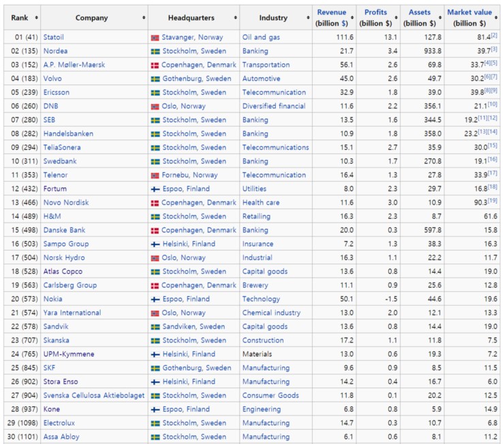The image size is (504, 444).
Task: Click the Norway flag beside Stavanger
Action: coord(155,37)
